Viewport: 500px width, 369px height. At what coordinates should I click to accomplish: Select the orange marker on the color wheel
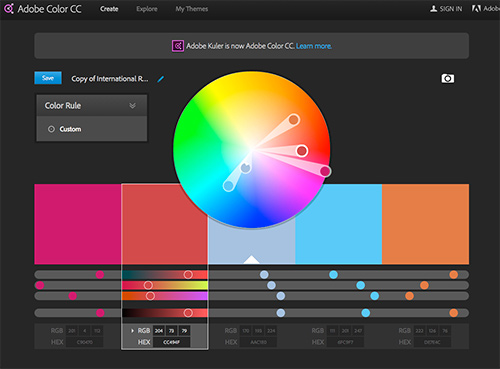(294, 119)
